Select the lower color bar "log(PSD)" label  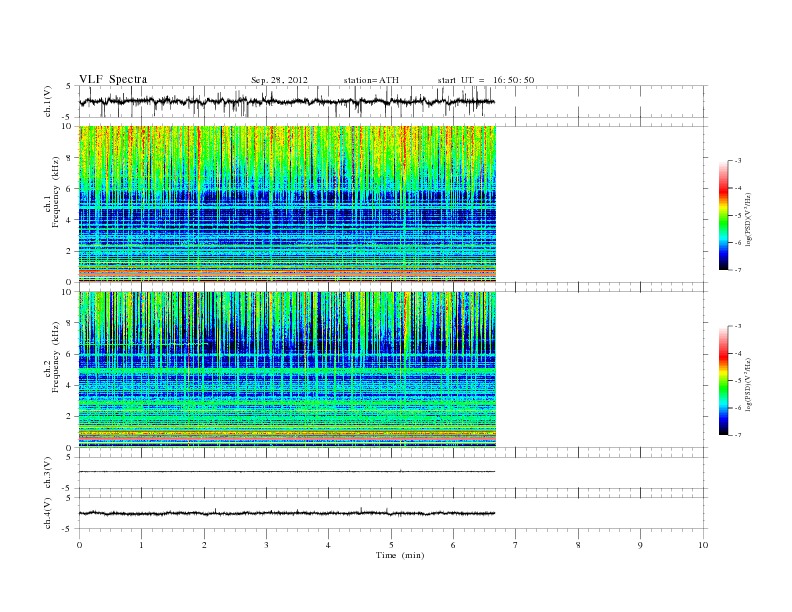click(x=748, y=385)
